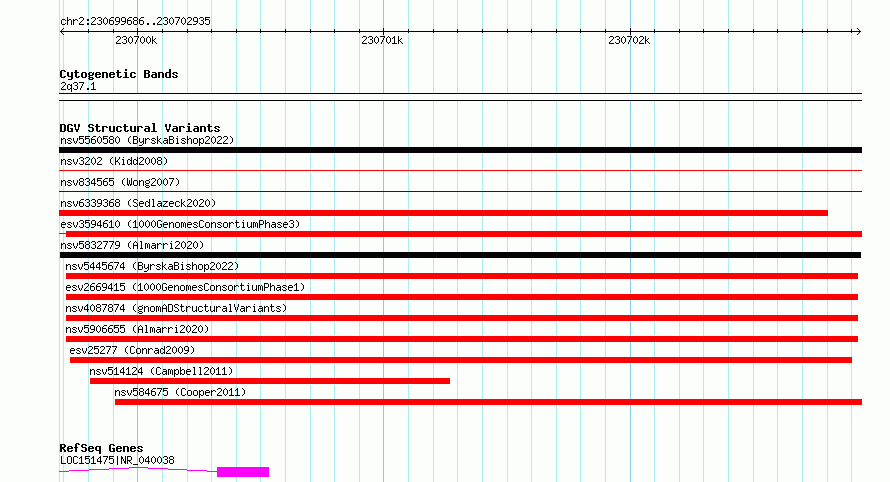Click the black bar of nsv5832779

tap(460, 255)
